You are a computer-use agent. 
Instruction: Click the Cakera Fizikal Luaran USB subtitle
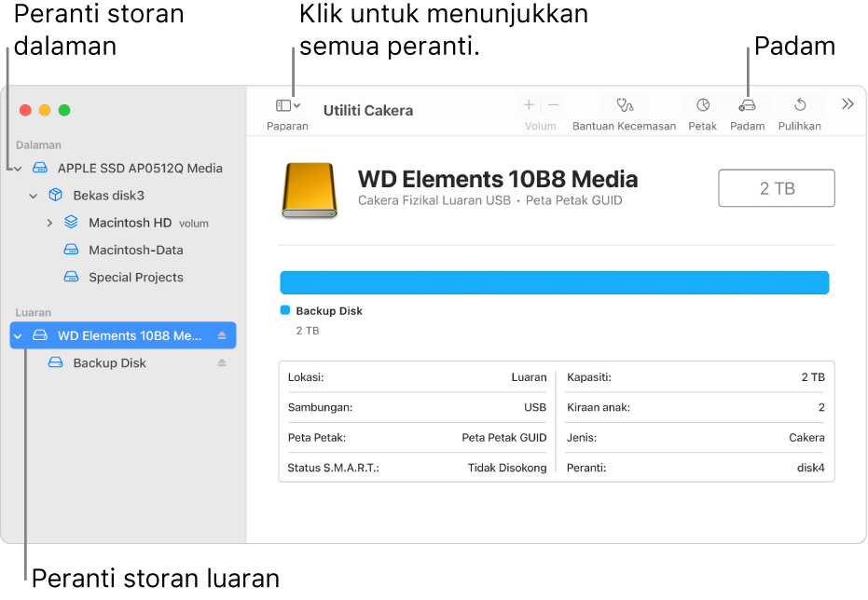click(434, 200)
